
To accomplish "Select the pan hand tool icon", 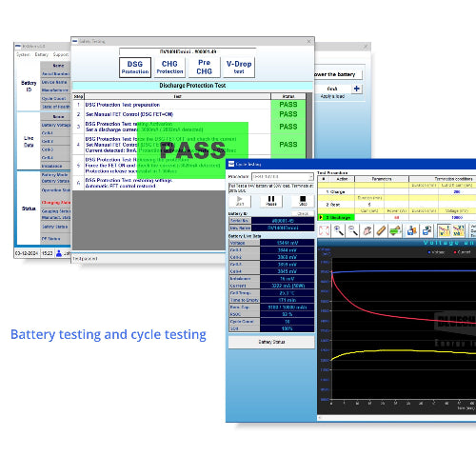I will (367, 230).
